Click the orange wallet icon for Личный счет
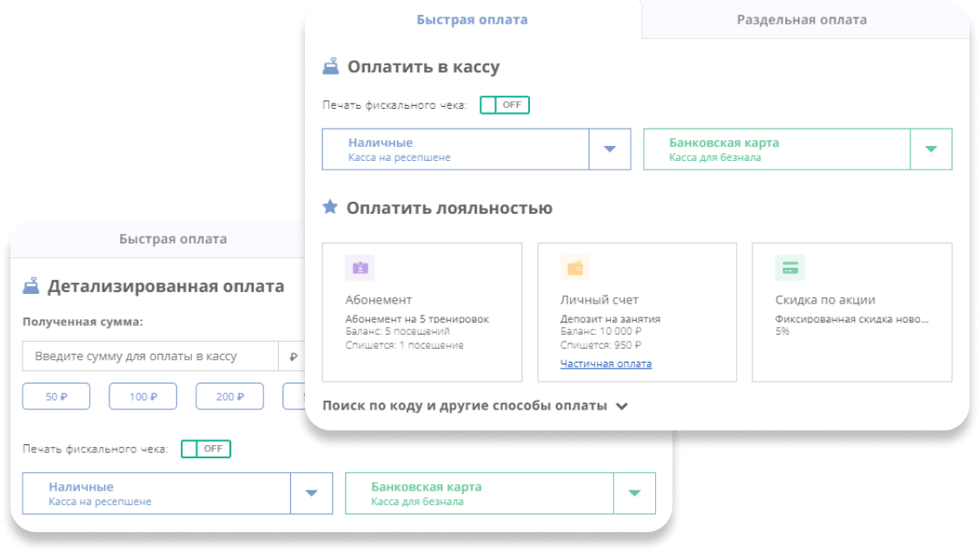The image size is (980, 553). click(x=575, y=268)
